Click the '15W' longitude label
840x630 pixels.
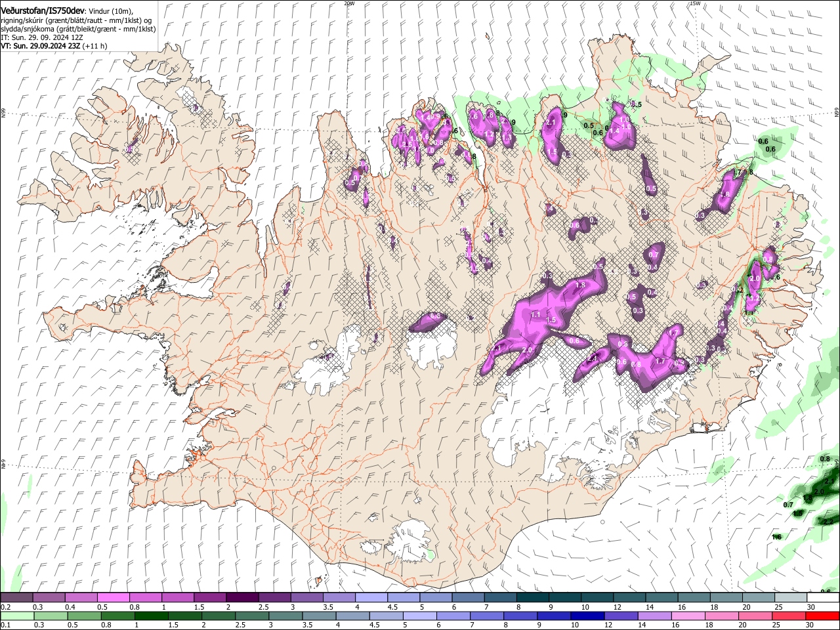[x=695, y=3]
